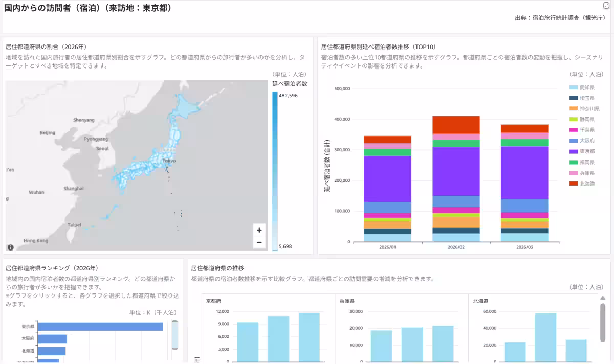Click the first bar in the 京都府 small chart
The image size is (614, 364).
point(248,342)
